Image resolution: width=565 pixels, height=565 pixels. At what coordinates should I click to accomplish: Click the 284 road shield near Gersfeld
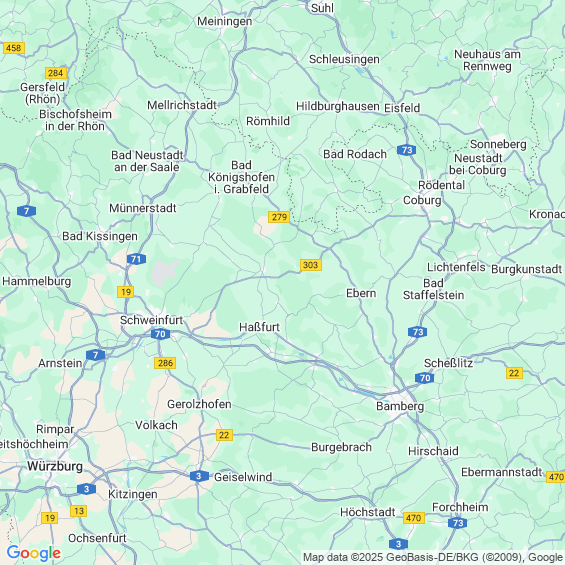click(x=56, y=73)
